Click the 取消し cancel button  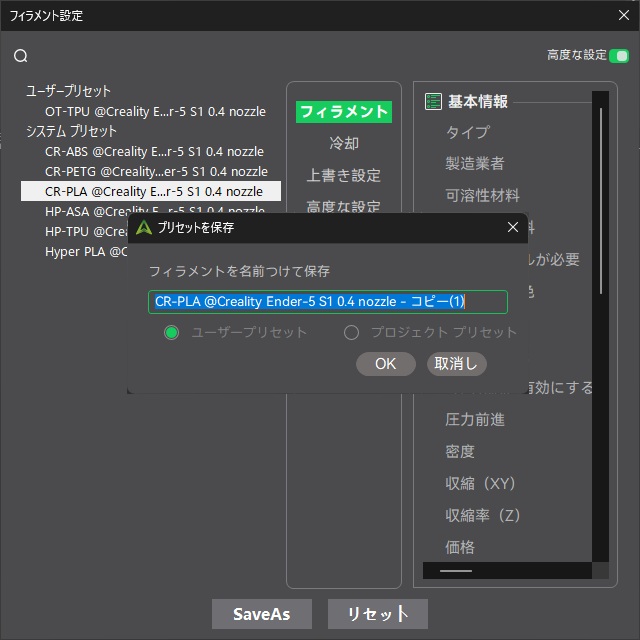457,363
